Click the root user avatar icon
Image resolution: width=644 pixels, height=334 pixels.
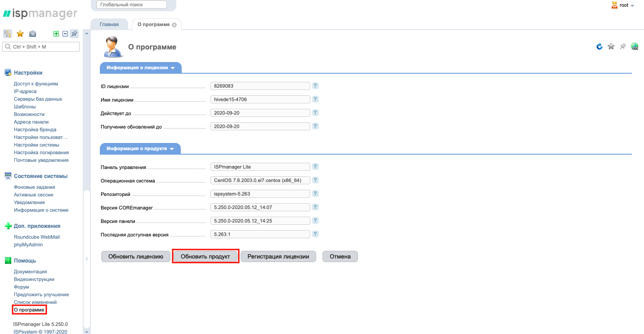(614, 5)
